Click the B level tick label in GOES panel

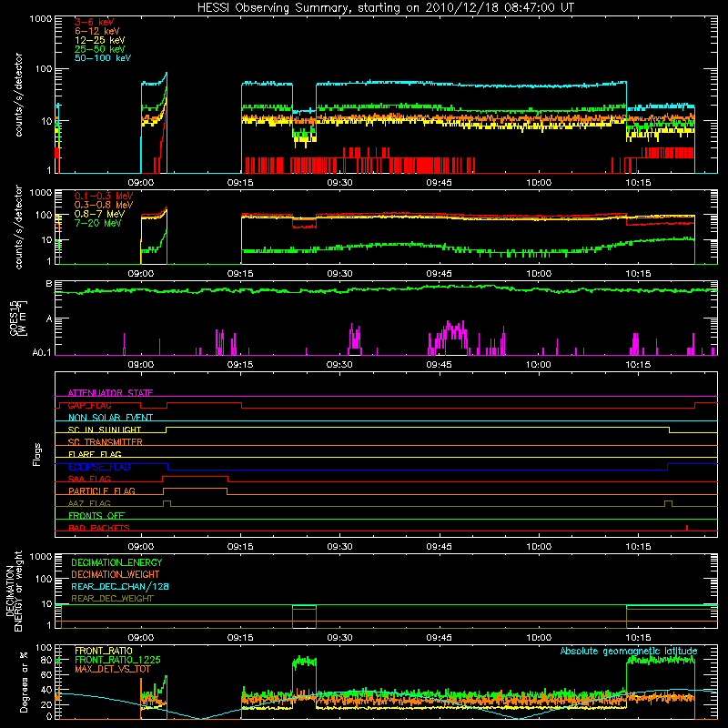coord(49,283)
